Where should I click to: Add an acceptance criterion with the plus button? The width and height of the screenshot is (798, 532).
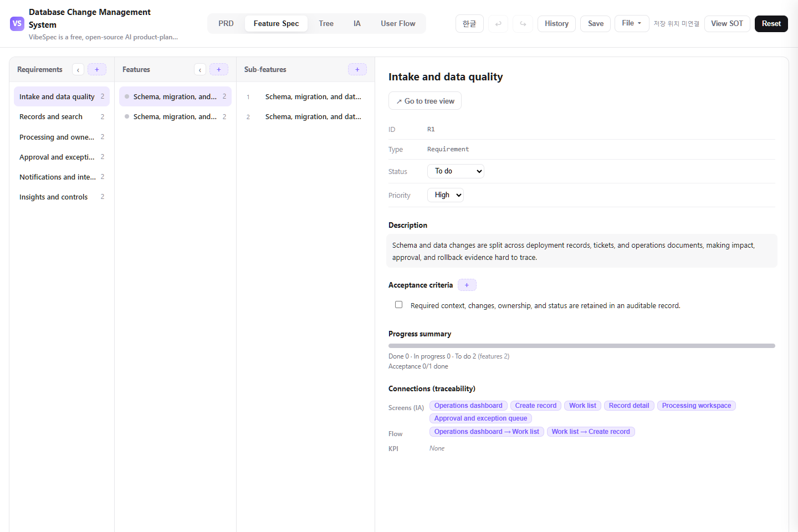click(467, 285)
